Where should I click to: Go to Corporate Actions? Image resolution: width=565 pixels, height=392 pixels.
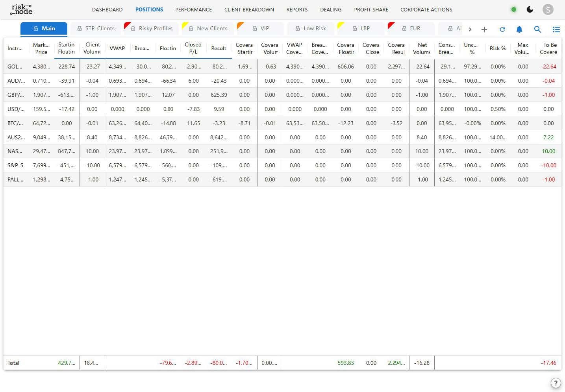pos(426,9)
